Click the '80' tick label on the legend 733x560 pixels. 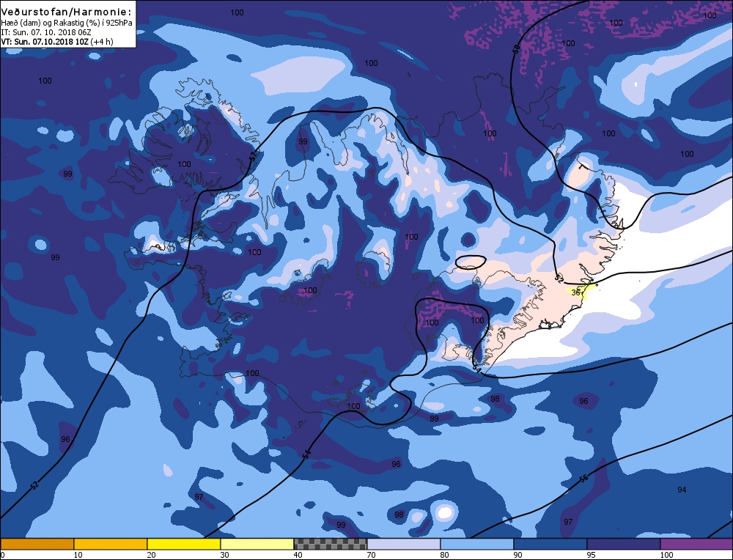tap(445, 555)
